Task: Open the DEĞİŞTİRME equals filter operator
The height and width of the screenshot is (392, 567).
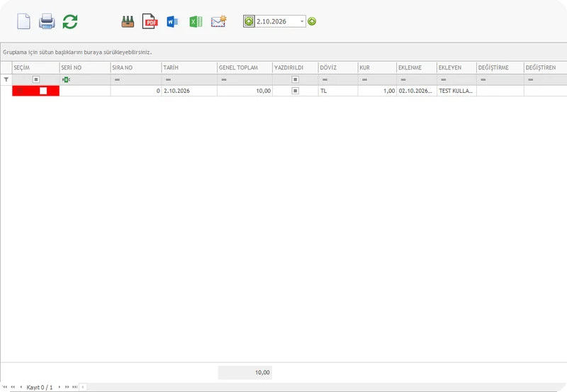Action: click(x=483, y=79)
